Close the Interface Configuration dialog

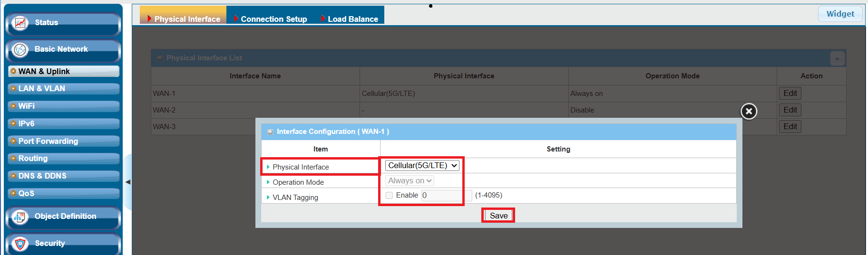(x=749, y=111)
